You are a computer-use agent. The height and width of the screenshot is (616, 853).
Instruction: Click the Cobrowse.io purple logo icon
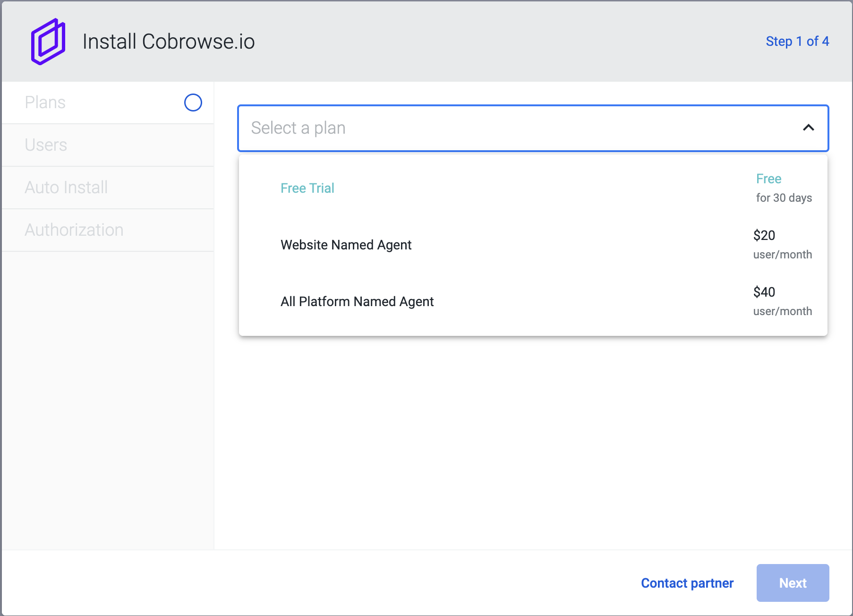48,42
